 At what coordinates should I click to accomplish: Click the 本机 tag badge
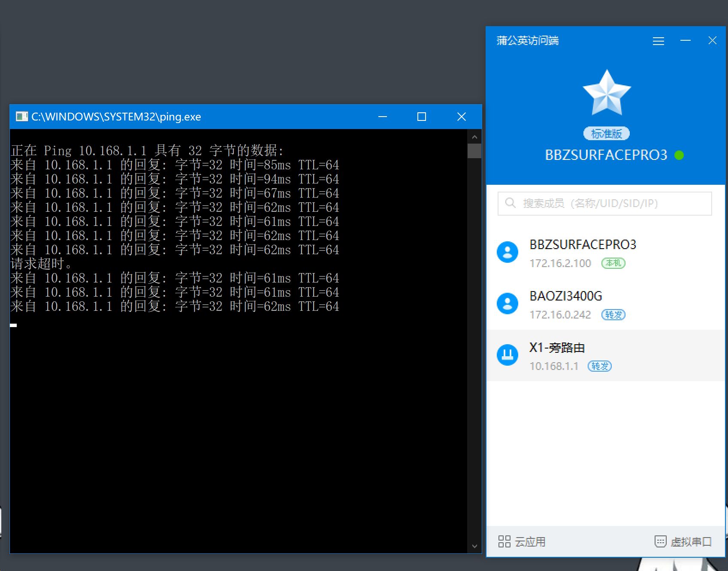pos(613,263)
